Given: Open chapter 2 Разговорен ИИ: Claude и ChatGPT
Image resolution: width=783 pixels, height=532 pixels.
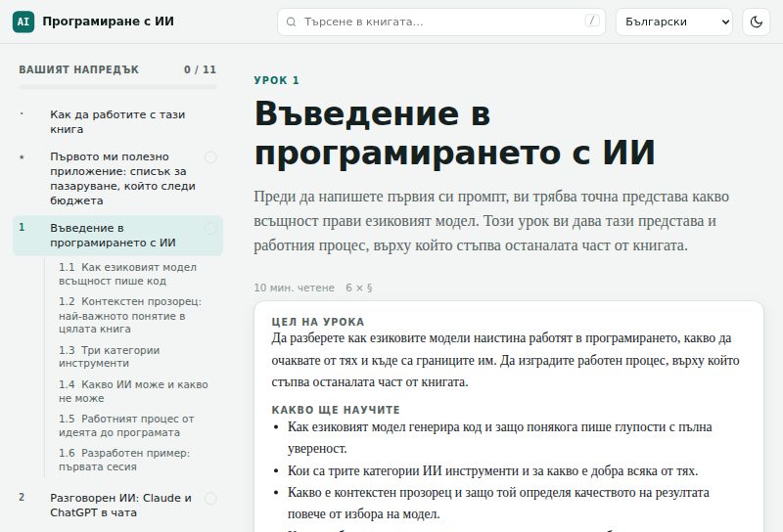Looking at the screenshot, I should [117, 505].
